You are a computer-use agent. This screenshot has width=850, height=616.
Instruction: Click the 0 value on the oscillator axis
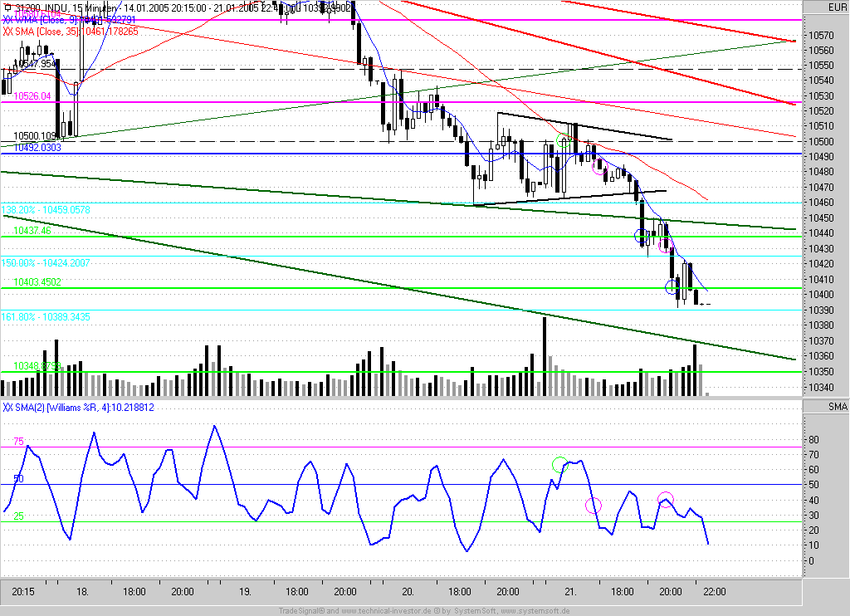(x=811, y=561)
